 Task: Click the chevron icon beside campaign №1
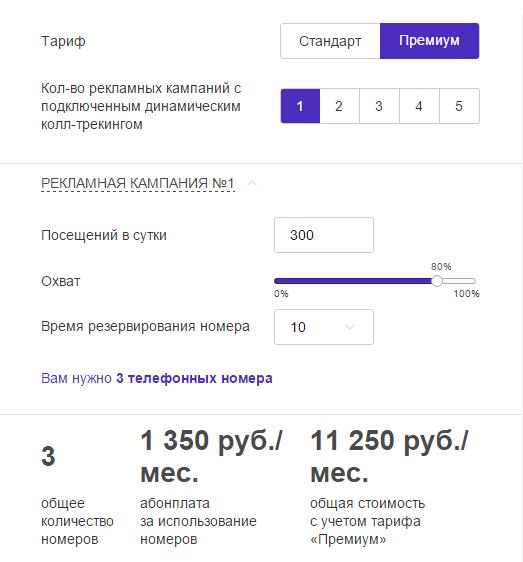(x=252, y=183)
